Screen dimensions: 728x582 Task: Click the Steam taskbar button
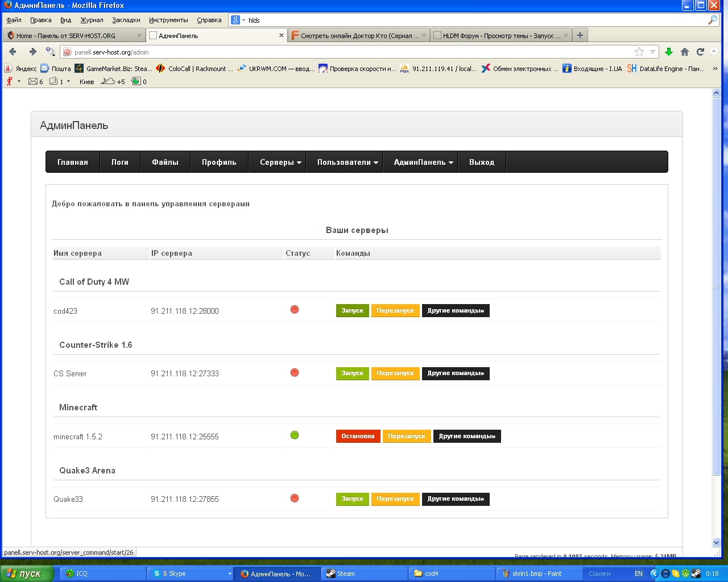364,573
